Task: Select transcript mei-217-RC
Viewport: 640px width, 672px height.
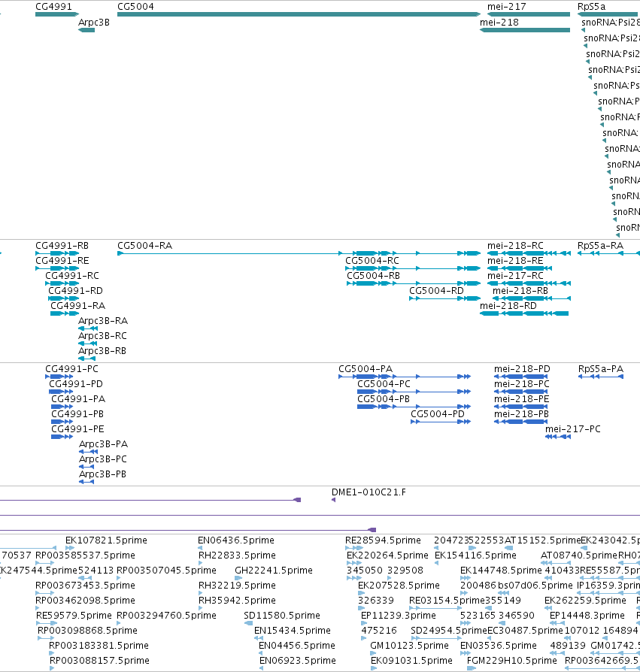Action: [x=515, y=276]
